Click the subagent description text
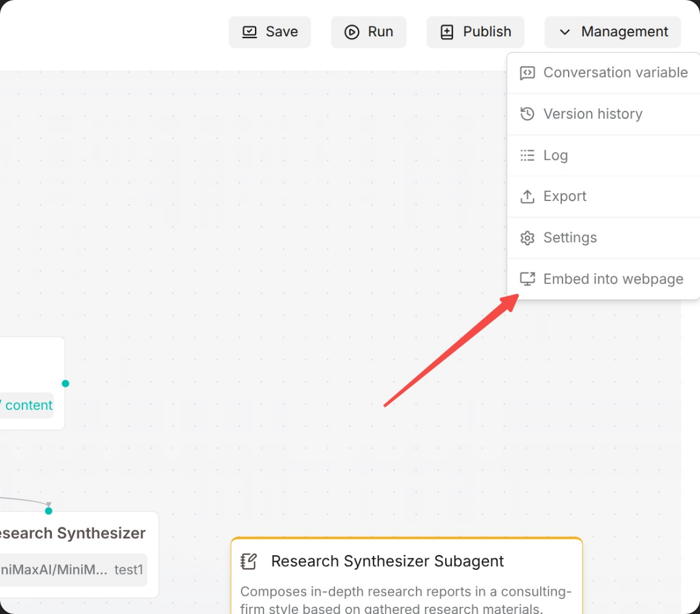 [406, 599]
